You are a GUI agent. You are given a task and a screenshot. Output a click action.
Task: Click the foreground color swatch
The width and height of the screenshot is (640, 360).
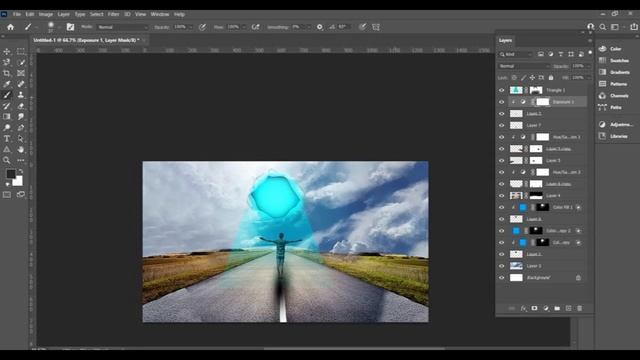pyautogui.click(x=11, y=174)
